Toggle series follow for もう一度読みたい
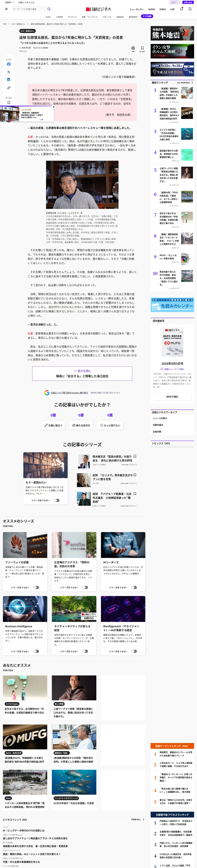 pyautogui.click(x=56, y=500)
